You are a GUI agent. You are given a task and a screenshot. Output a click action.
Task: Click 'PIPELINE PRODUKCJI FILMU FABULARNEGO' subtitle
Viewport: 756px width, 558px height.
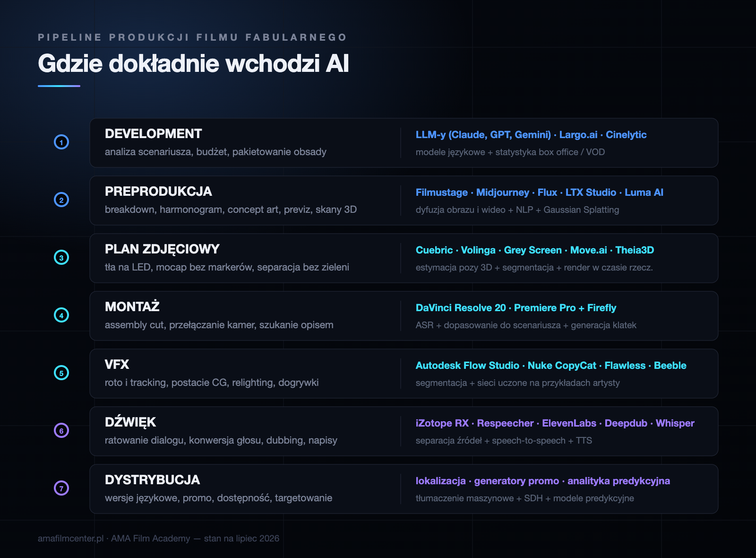pyautogui.click(x=192, y=37)
